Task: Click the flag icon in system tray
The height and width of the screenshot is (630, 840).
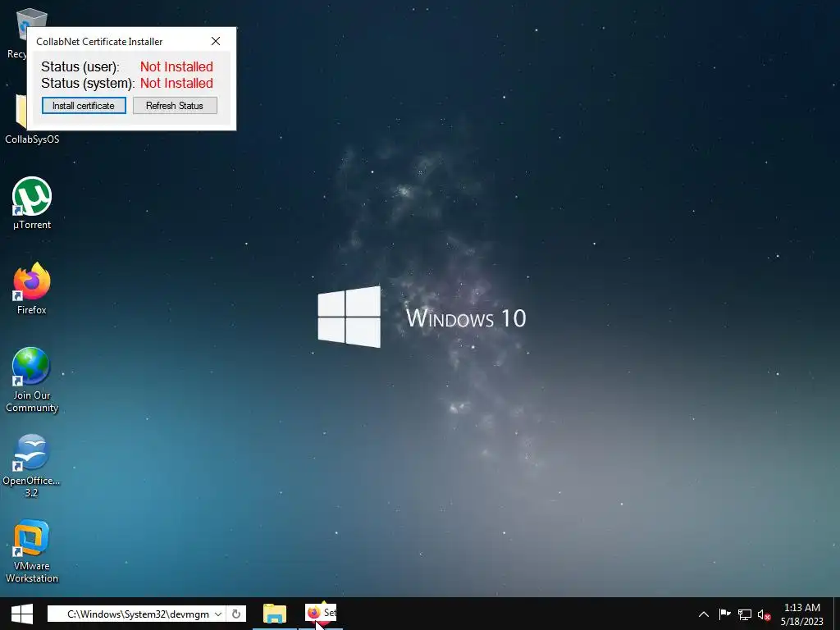Action: tap(725, 614)
